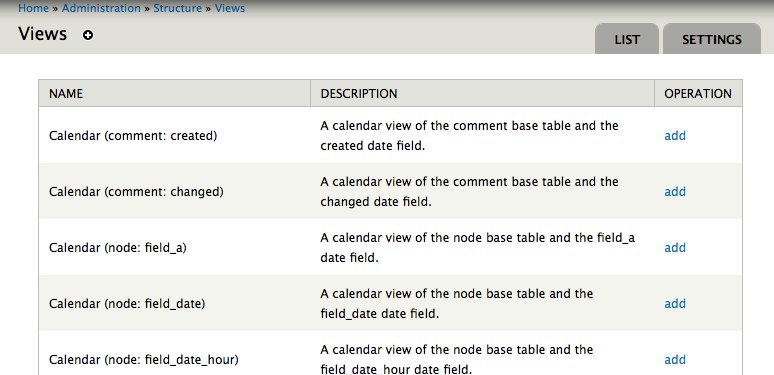
Task: Open Administration breadcrumb link
Action: [101, 8]
